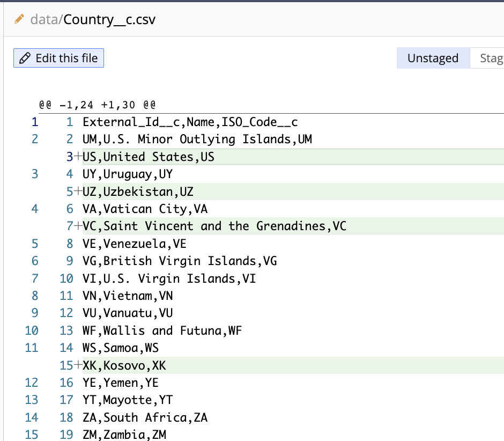The height and width of the screenshot is (441, 504).
Task: Switch to the Unstaged tab
Action: [433, 57]
